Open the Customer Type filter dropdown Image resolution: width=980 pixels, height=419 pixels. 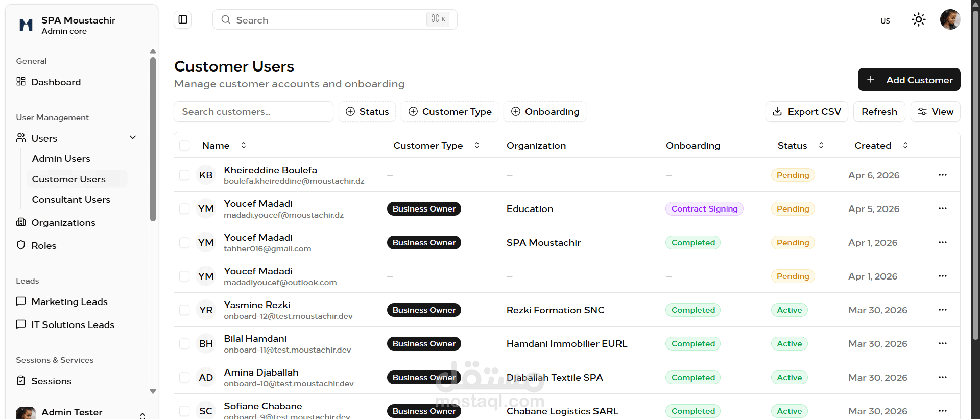tap(449, 112)
